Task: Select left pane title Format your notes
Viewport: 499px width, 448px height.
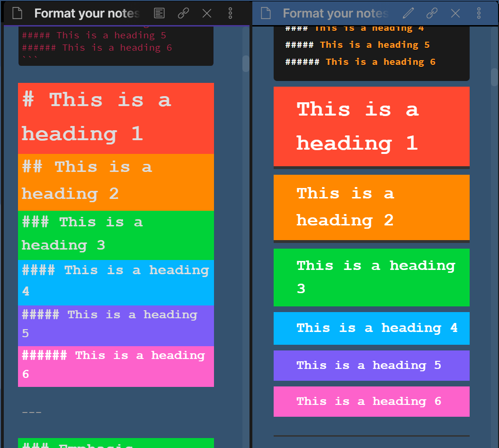Action: pyautogui.click(x=87, y=13)
